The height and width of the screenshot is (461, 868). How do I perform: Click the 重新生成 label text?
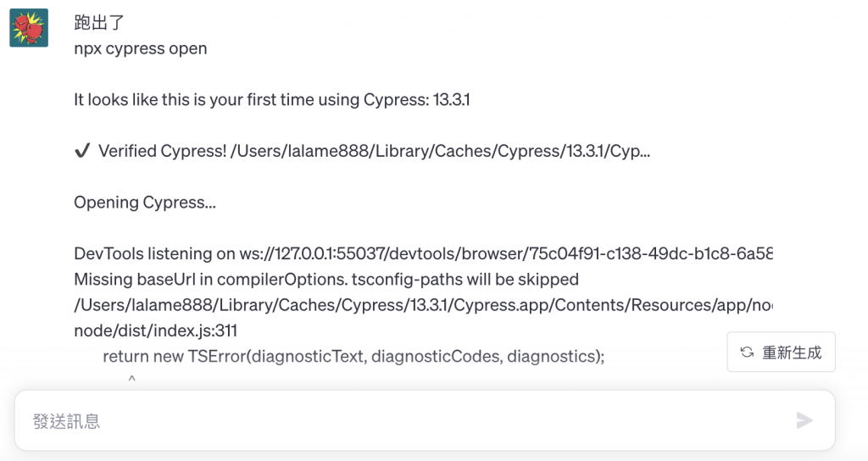click(x=792, y=353)
